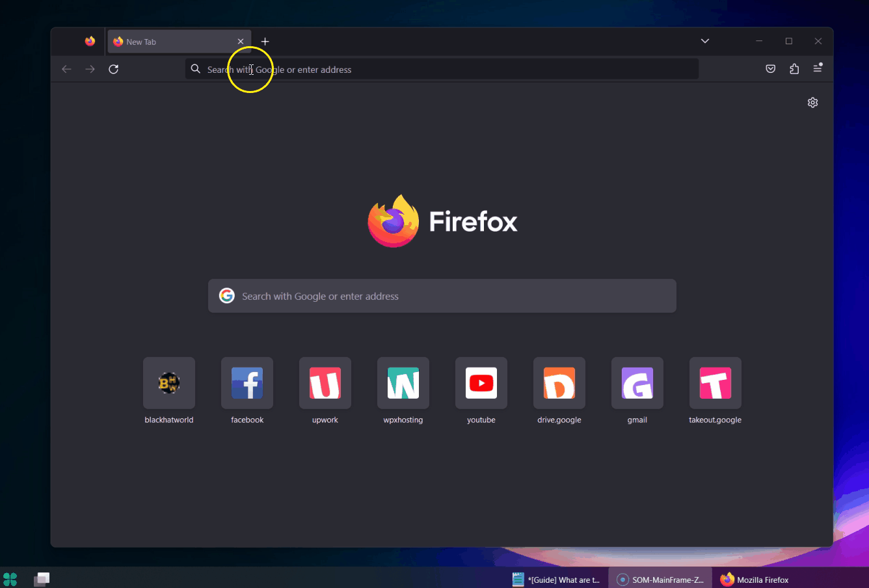Go forward with the arrow button
The height and width of the screenshot is (588, 869).
coord(90,69)
